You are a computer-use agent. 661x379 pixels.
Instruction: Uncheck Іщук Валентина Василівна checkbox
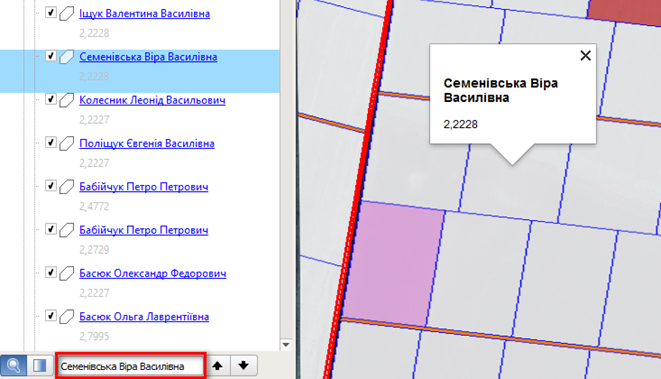[51, 12]
